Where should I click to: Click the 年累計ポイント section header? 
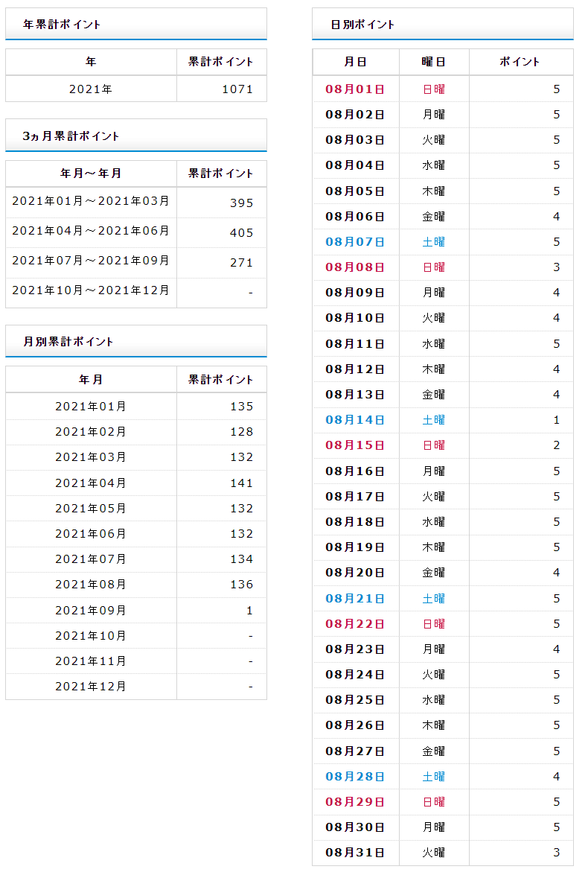click(x=136, y=24)
